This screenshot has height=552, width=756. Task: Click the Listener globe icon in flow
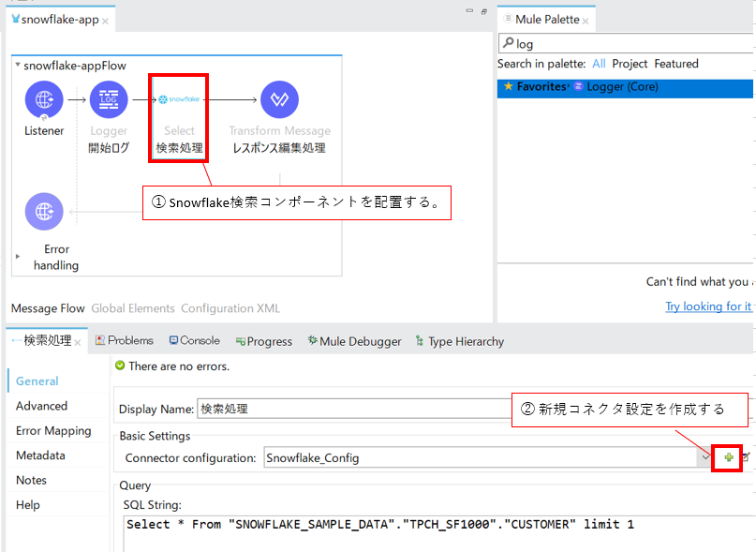44,99
